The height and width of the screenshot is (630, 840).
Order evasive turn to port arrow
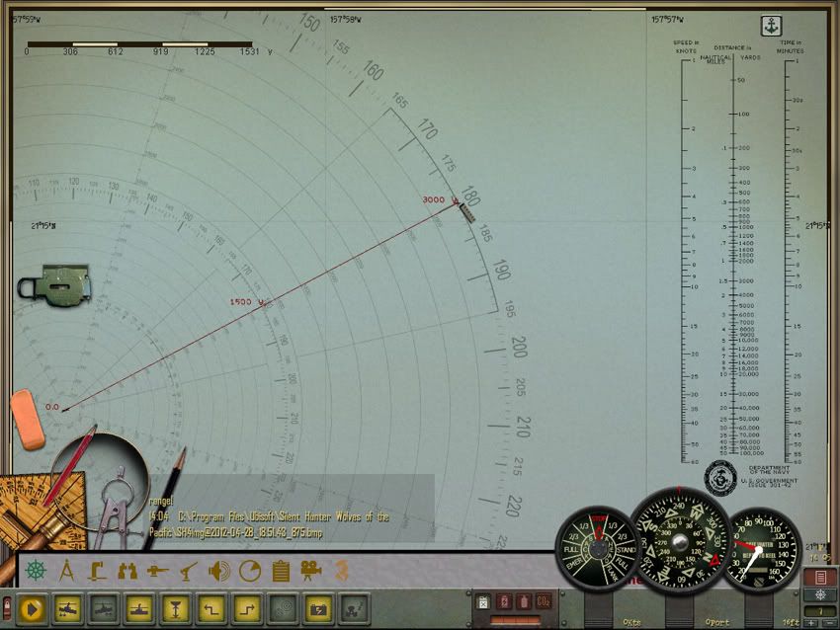pos(211,609)
